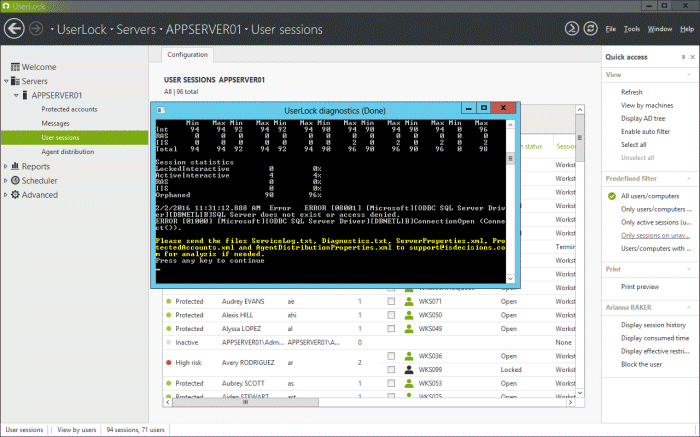Expand the Advanced tree node
The width and height of the screenshot is (700, 437).
point(5,195)
